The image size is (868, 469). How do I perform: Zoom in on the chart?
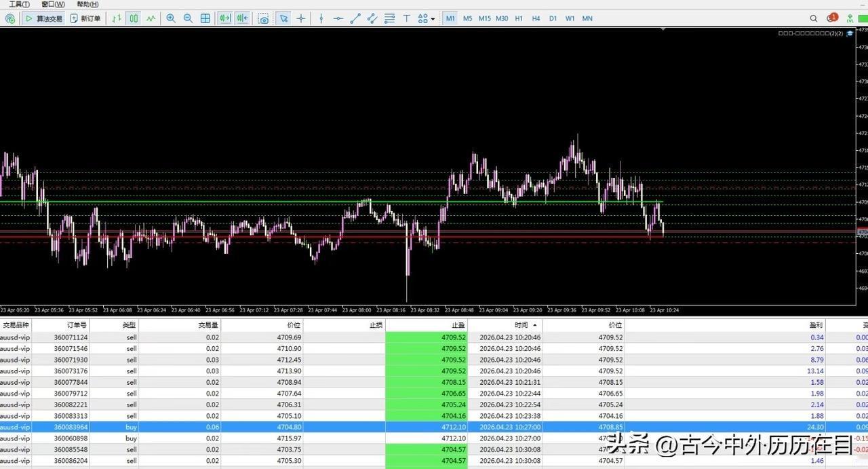click(x=171, y=18)
